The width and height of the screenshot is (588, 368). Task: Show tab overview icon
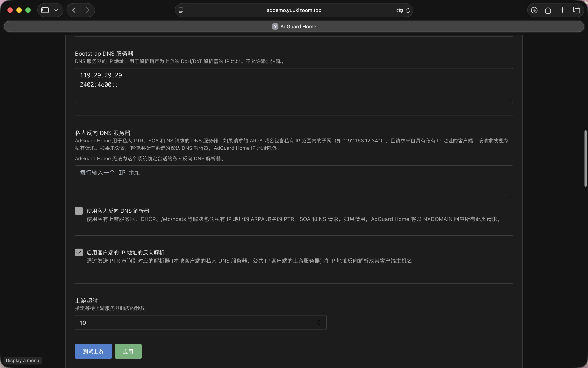pos(576,10)
